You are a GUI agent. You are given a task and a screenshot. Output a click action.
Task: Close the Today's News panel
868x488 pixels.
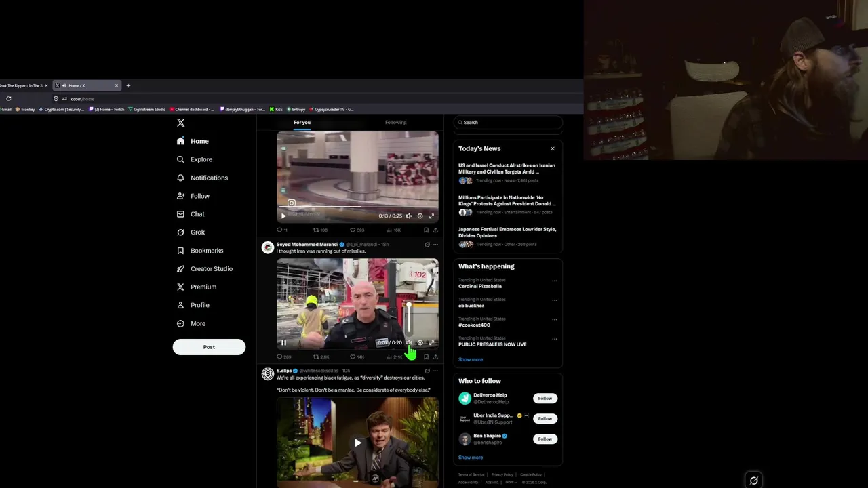552,148
